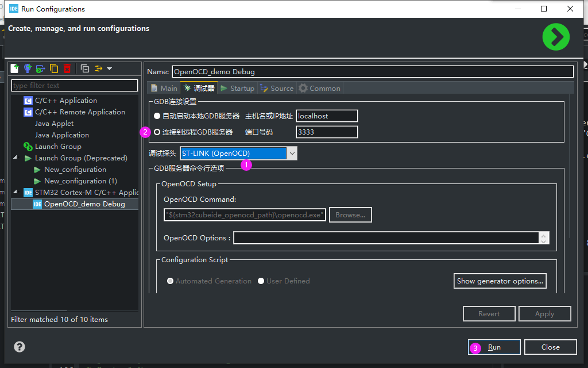Click the Run button

494,347
